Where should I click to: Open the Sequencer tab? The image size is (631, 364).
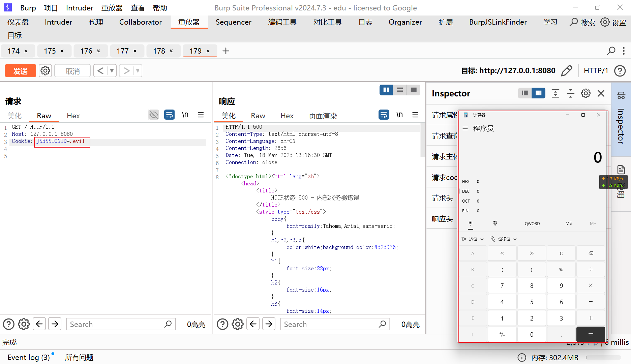point(234,22)
